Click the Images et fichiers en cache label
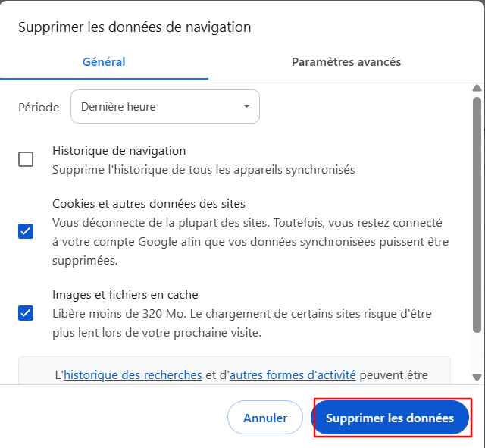 coord(125,294)
